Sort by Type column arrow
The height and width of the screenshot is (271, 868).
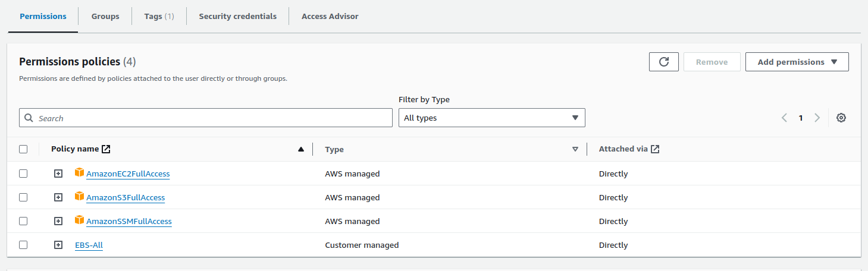[575, 149]
